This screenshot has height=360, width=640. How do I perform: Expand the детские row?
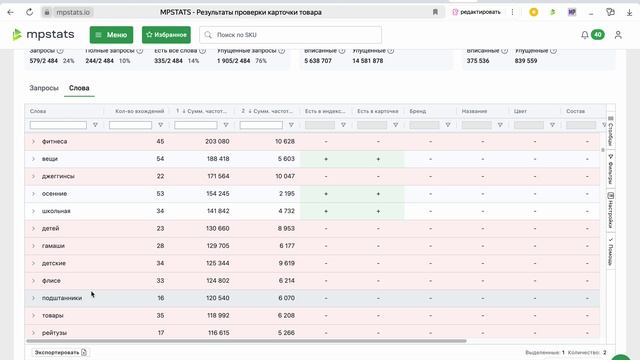[33, 263]
